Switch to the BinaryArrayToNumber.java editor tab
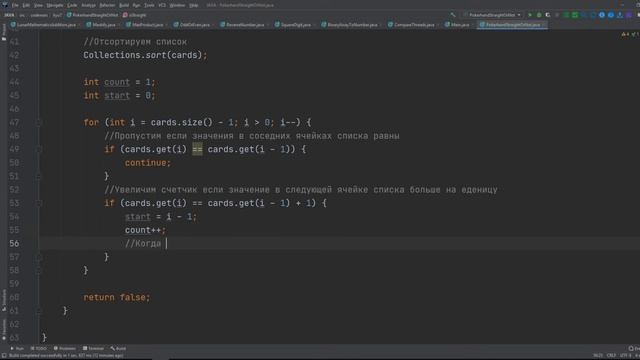The image size is (640, 360). point(351,25)
